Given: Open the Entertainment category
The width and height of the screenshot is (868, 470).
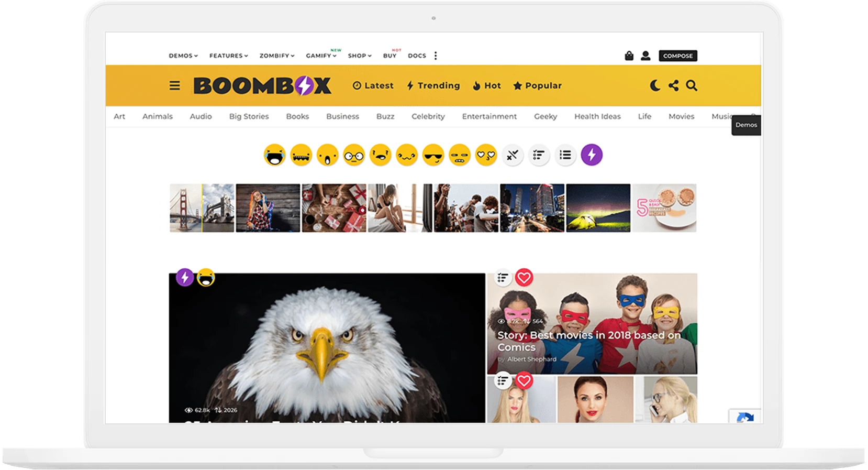Looking at the screenshot, I should tap(489, 116).
